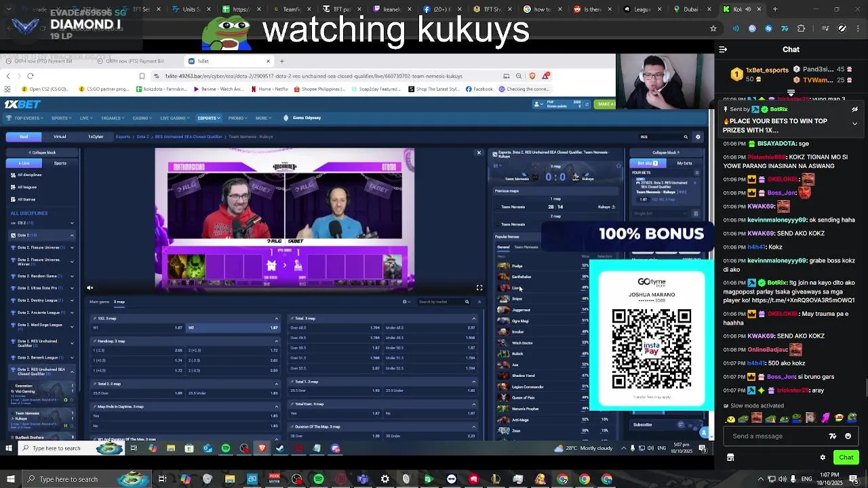
Task: Open Spotify from the bottom taskbar
Action: (318, 479)
